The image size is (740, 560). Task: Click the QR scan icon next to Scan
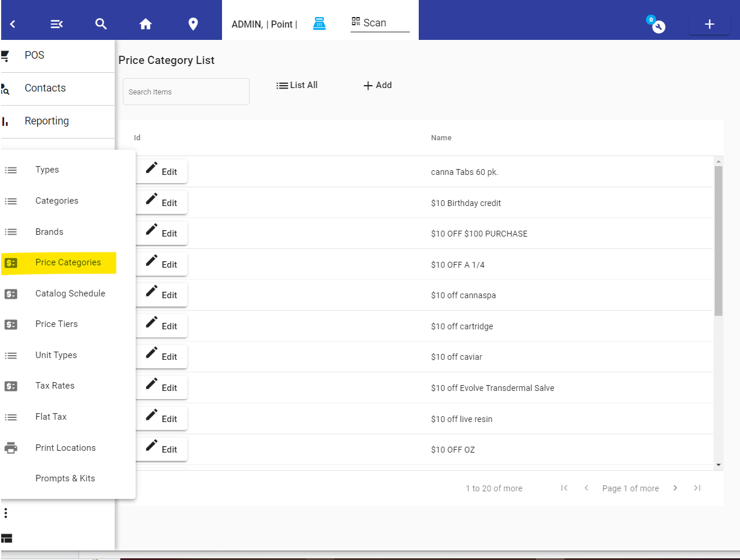(x=356, y=22)
